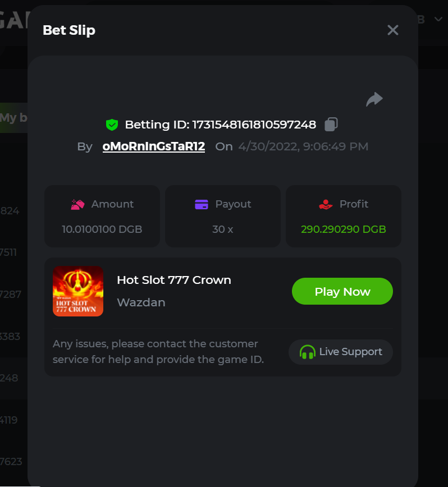The width and height of the screenshot is (448, 487).
Task: Expand the dropdown chevron in the top-right corner
Action: pyautogui.click(x=437, y=20)
